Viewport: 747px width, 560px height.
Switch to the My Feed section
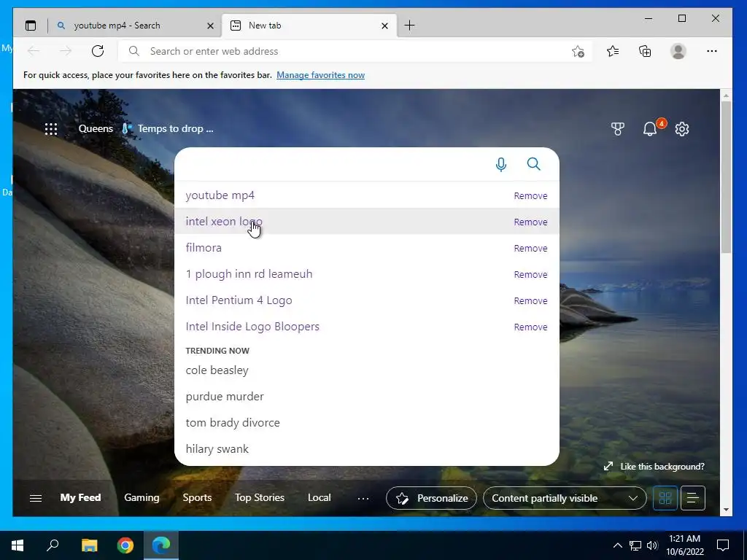point(80,497)
